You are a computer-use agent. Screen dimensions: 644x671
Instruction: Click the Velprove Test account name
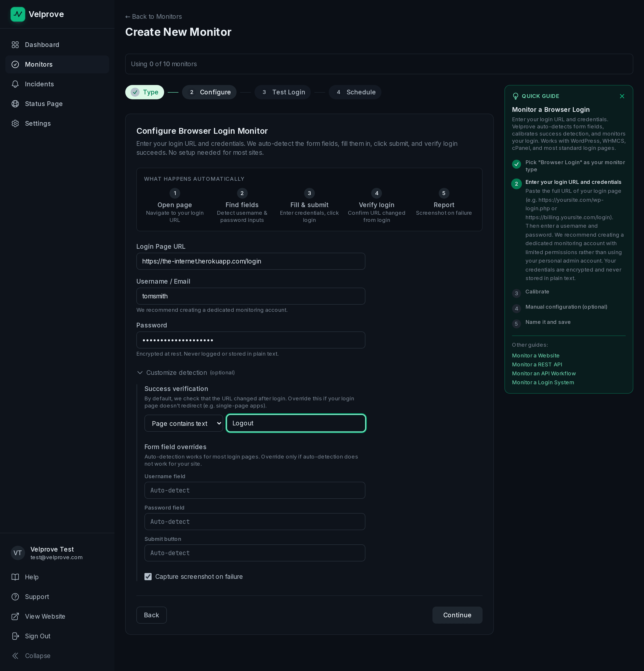52,549
